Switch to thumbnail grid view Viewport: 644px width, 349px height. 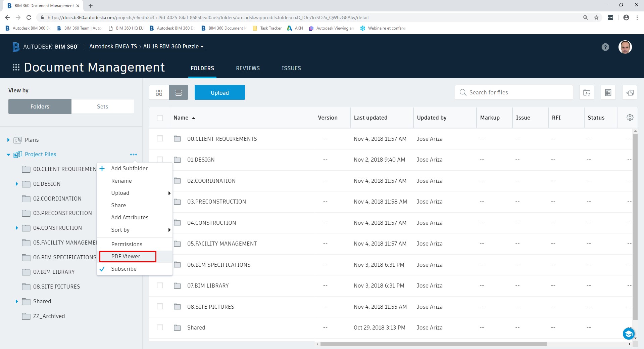(159, 92)
